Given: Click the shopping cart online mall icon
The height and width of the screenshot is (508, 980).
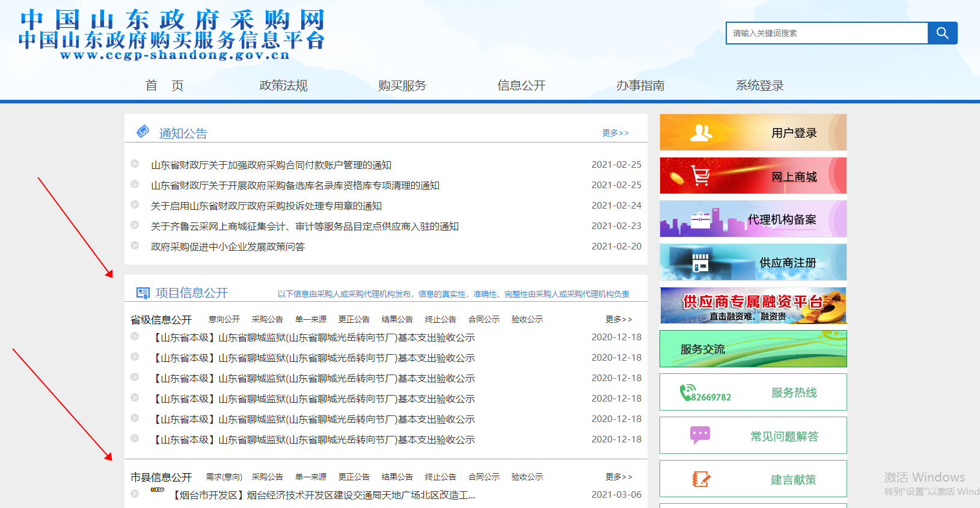Looking at the screenshot, I should [x=700, y=176].
